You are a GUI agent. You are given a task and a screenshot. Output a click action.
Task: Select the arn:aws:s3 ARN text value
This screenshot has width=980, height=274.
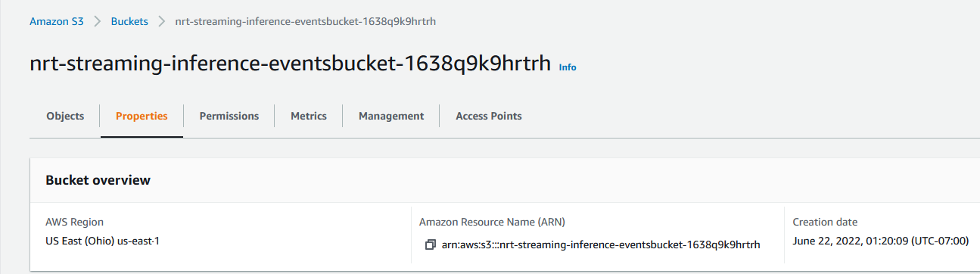pyautogui.click(x=601, y=244)
